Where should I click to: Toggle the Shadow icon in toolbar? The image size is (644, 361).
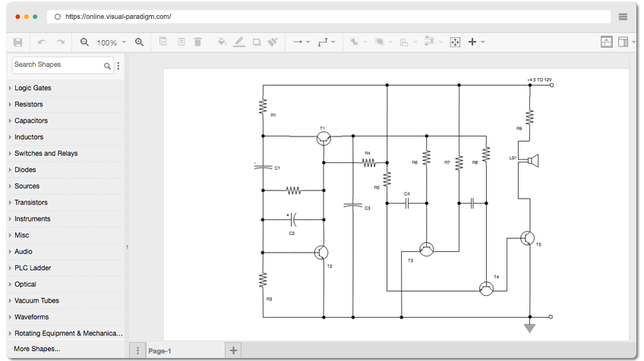pyautogui.click(x=257, y=42)
